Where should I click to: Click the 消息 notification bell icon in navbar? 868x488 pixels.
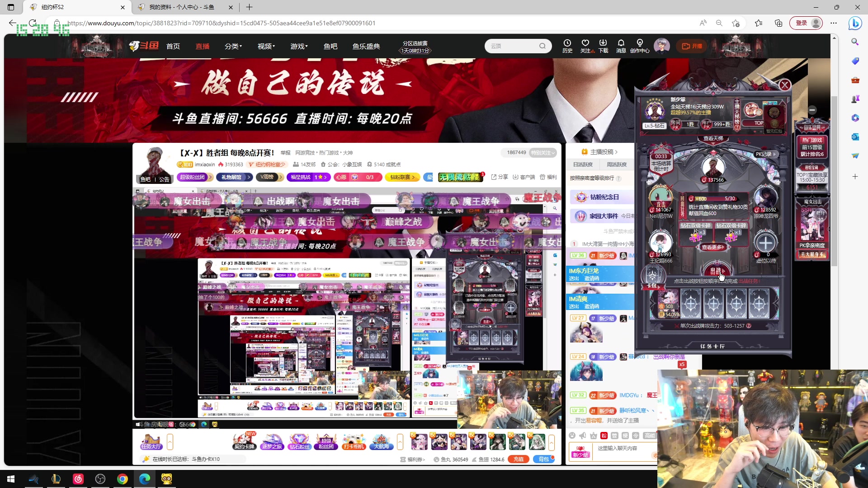click(x=621, y=46)
